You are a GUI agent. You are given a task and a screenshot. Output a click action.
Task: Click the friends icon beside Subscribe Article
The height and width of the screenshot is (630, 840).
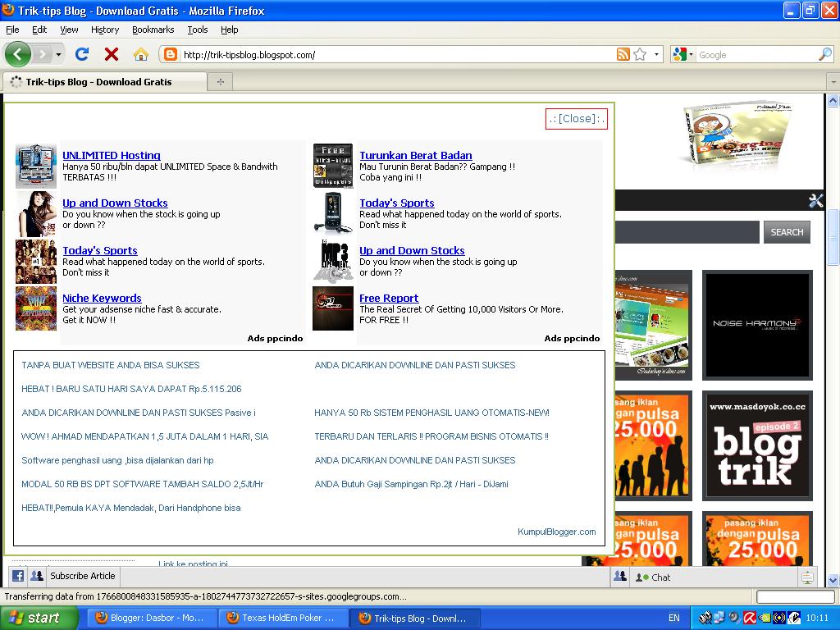point(36,576)
